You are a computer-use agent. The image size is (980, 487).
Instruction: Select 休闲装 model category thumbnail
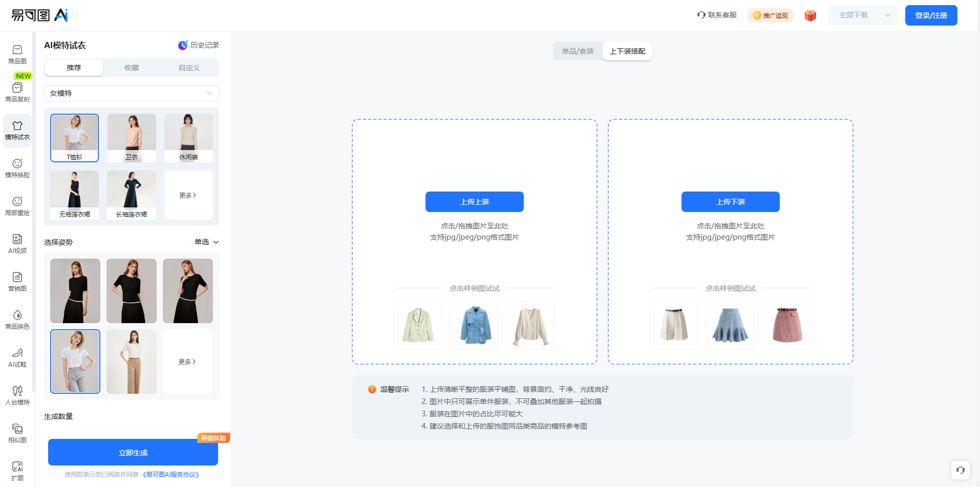pos(188,138)
